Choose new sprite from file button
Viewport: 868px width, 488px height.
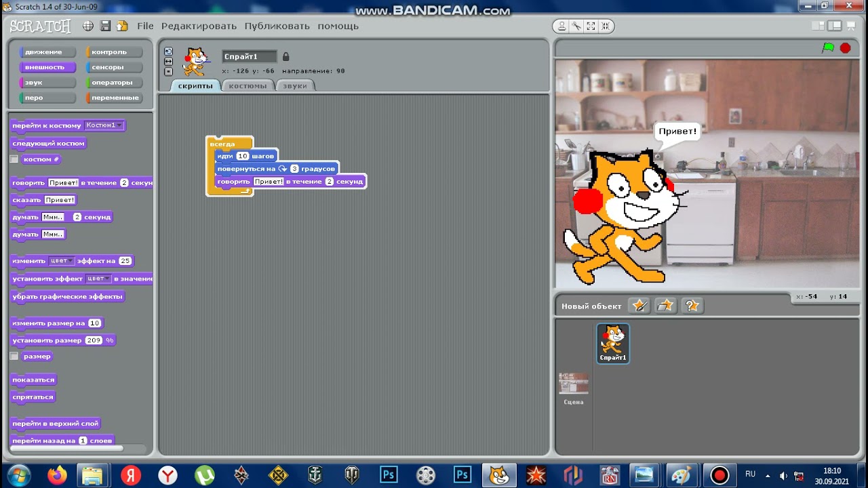(666, 306)
